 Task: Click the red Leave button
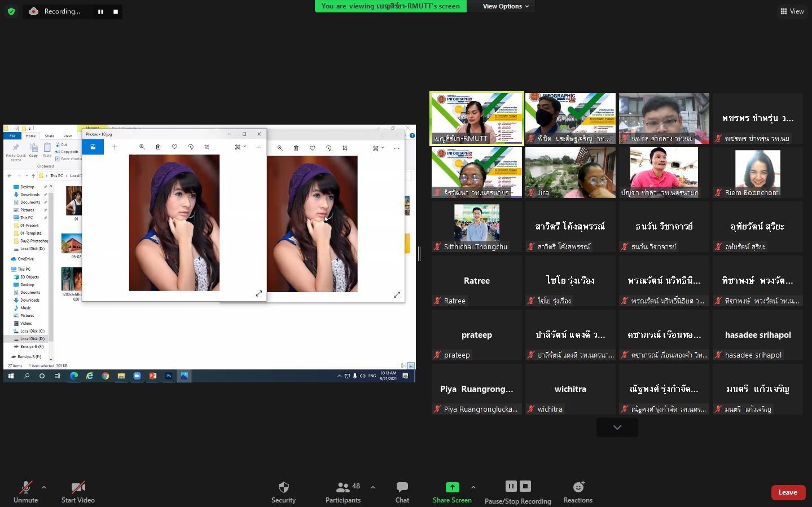pyautogui.click(x=788, y=492)
